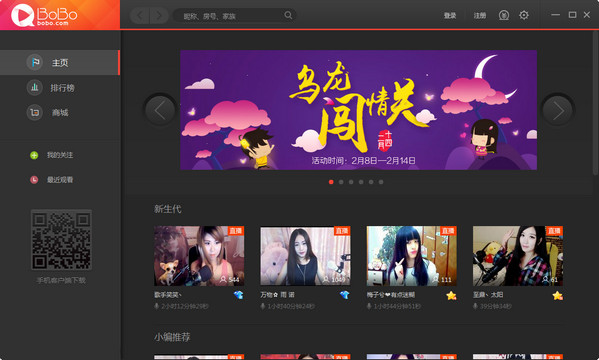Click the 手机客户端下载 text

(x=61, y=281)
